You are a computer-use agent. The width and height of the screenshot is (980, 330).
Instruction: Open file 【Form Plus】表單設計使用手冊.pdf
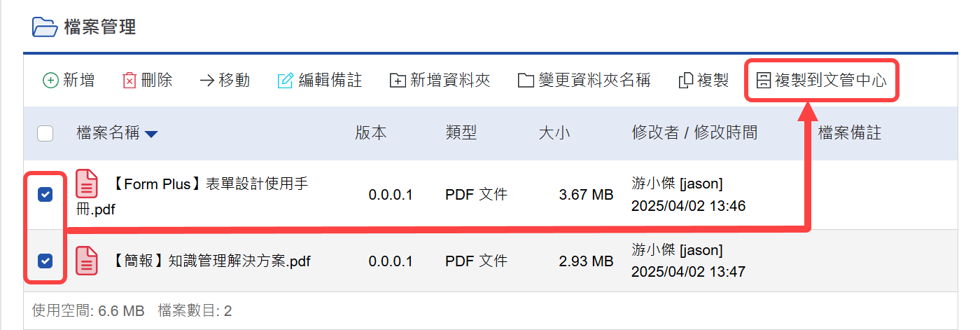[x=192, y=196]
